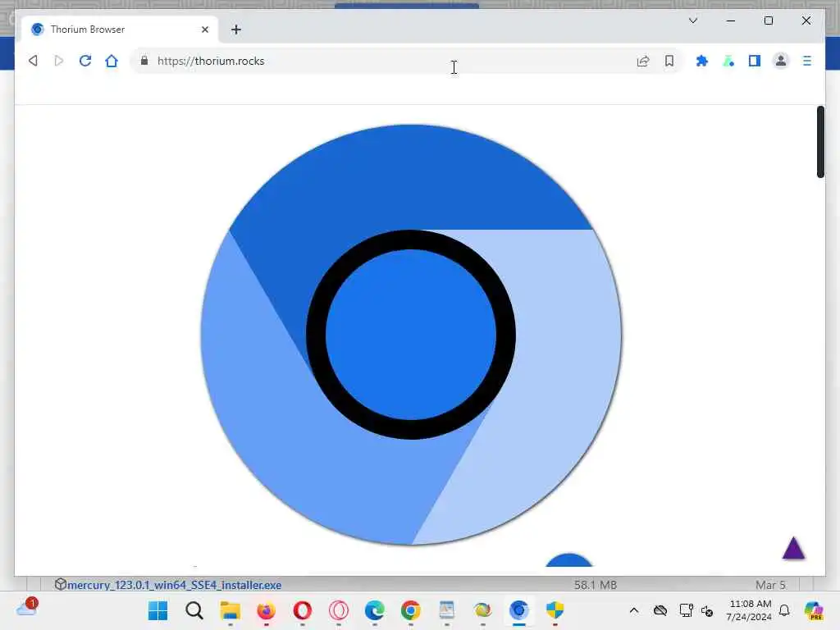Image resolution: width=840 pixels, height=630 pixels.
Task: Select the Thorium Browser tab
Action: click(120, 30)
